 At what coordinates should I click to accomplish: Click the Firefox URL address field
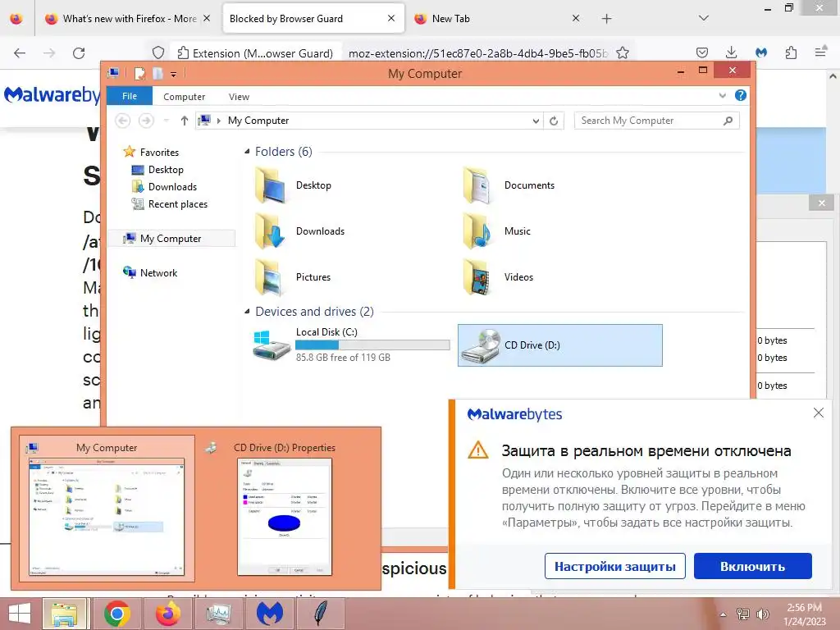477,53
